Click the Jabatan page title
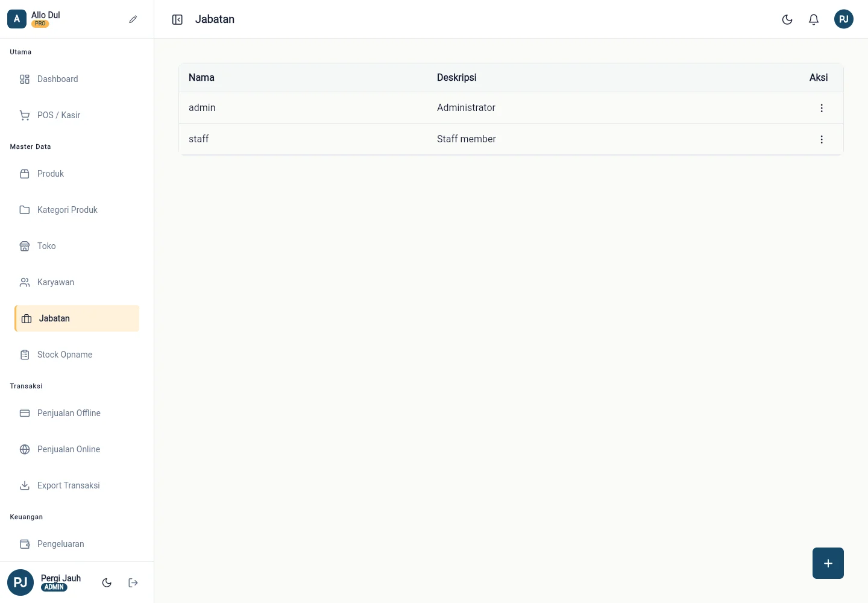 coord(215,19)
